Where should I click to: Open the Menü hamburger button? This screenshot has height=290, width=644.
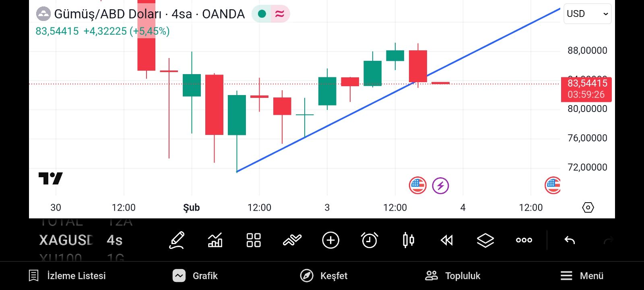[x=582, y=276]
